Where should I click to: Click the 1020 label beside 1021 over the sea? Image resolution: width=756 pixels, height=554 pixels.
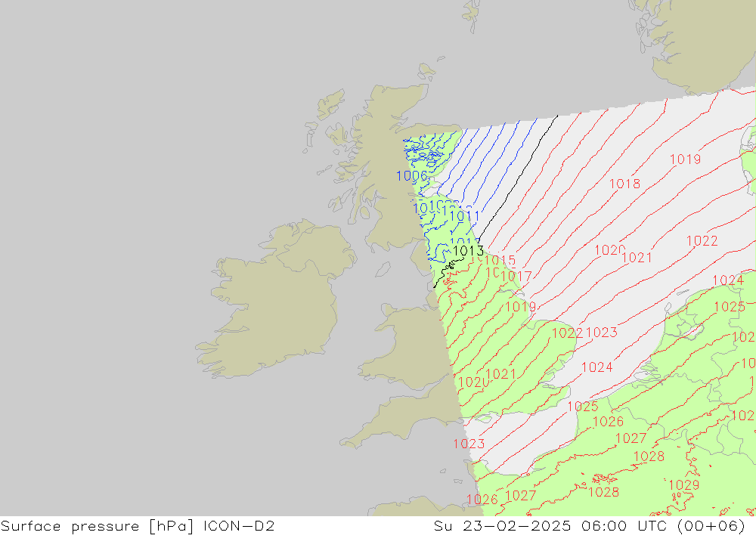tap(609, 250)
